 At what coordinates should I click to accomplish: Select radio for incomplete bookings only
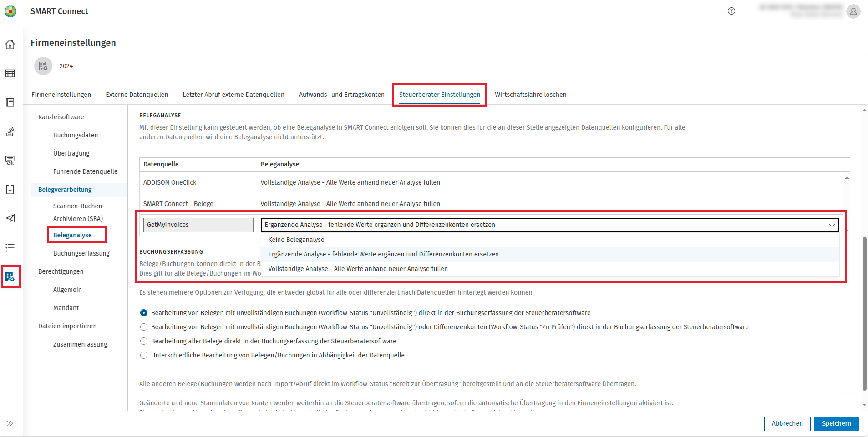click(144, 313)
